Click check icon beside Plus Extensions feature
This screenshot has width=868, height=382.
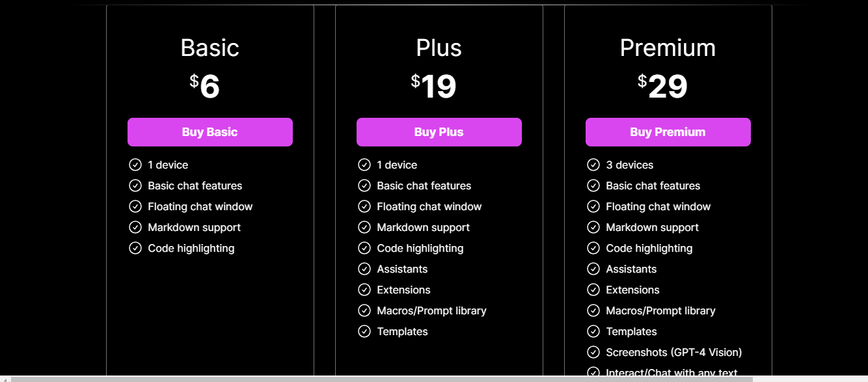364,290
